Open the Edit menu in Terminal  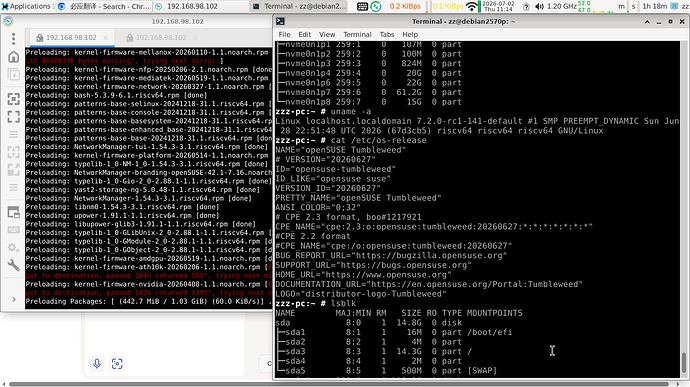[305, 34]
